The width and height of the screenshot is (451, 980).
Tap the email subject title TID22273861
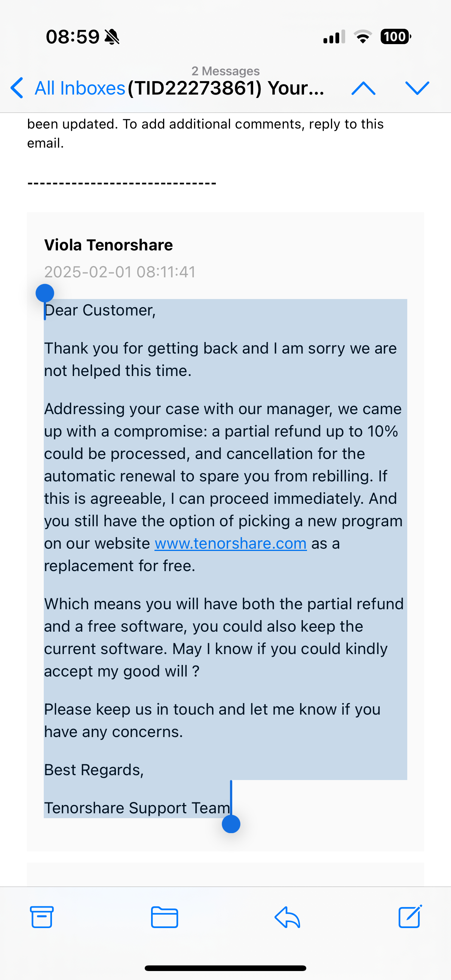(x=226, y=88)
